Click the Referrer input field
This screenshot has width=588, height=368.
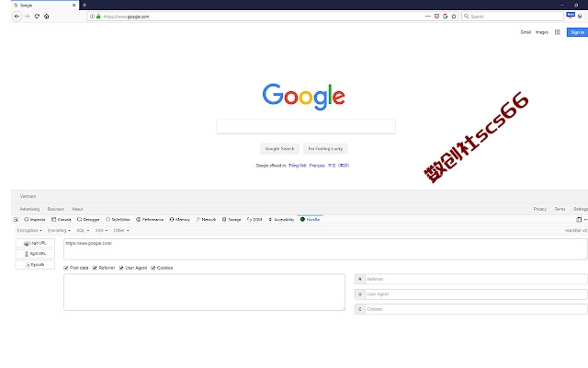(476, 279)
